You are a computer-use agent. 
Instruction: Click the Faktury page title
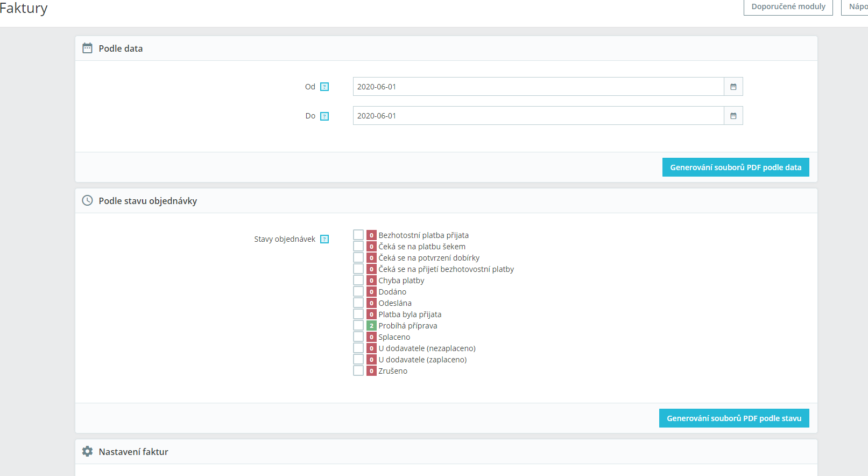tap(24, 8)
